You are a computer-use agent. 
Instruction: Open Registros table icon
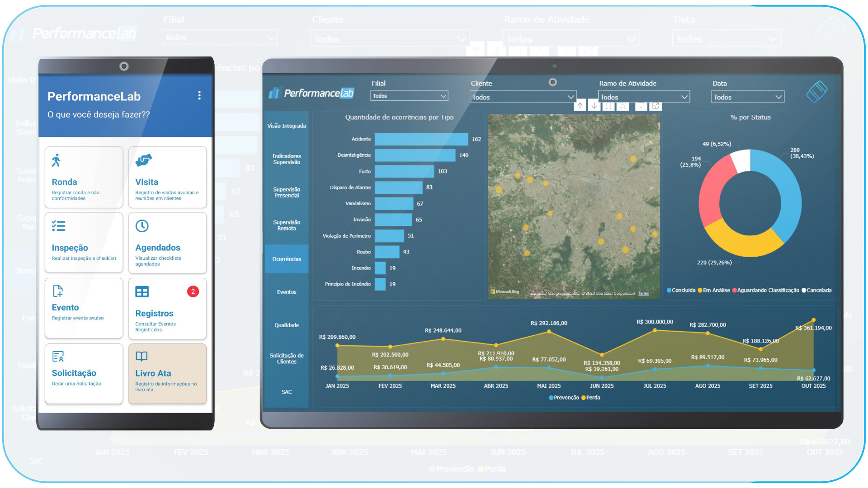(x=142, y=292)
